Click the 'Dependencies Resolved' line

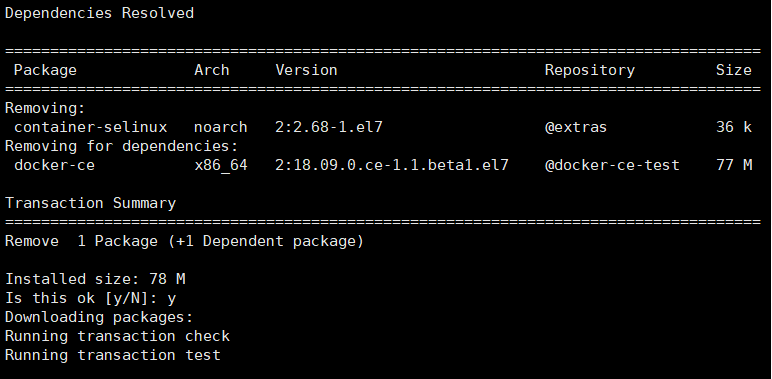[99, 13]
